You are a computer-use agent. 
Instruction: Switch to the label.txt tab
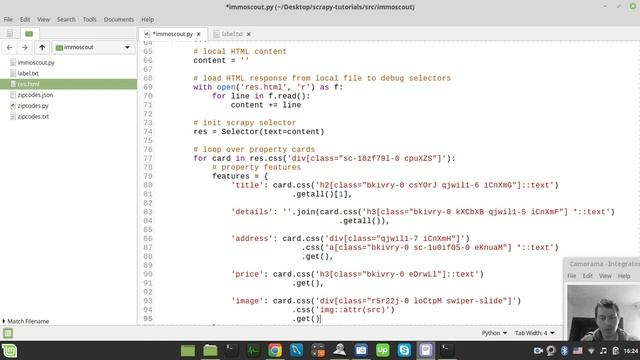tap(232, 34)
